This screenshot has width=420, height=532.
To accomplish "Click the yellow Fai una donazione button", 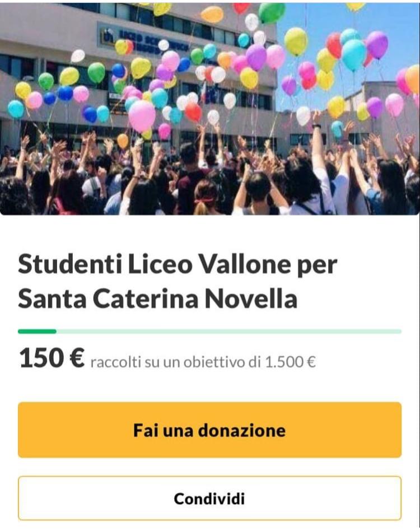I will coord(209,430).
